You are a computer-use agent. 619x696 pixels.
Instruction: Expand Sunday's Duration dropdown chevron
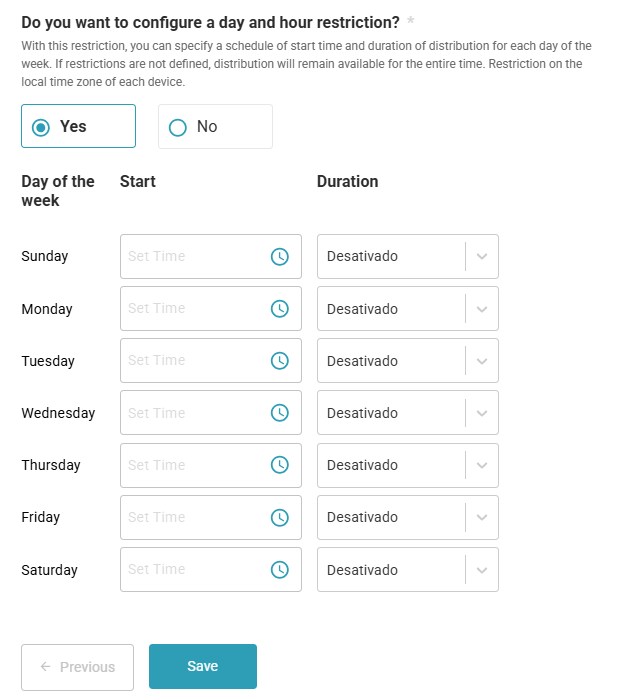pyautogui.click(x=482, y=257)
